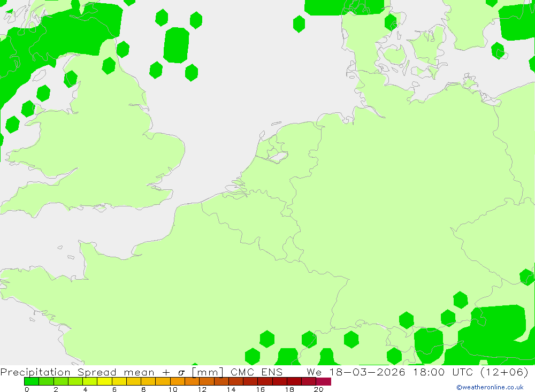
Task: Click the legend label '20'
Action: click(319, 389)
